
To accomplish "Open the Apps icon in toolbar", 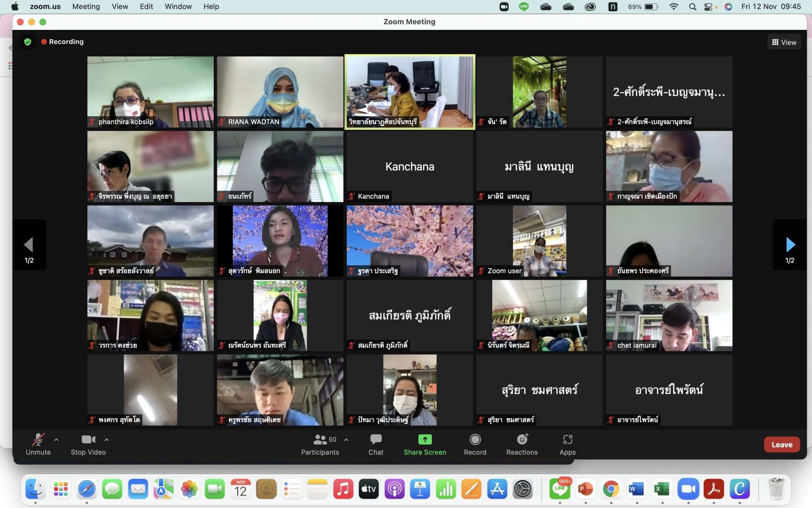I will click(567, 440).
